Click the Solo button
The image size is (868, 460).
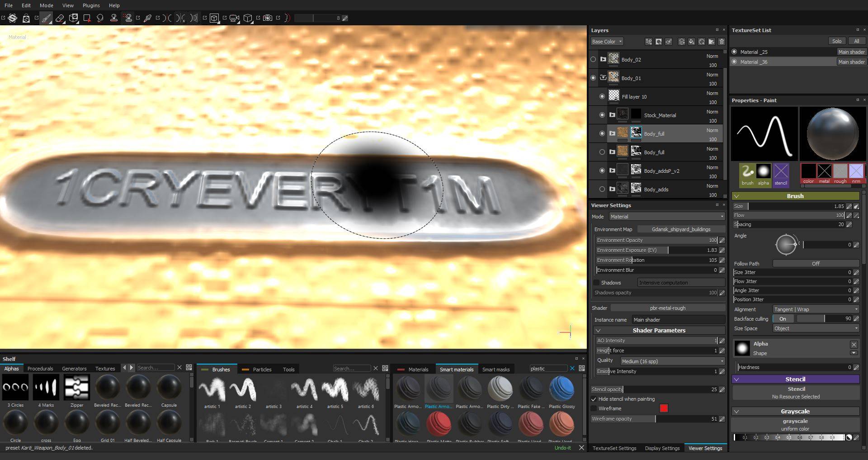tap(837, 41)
